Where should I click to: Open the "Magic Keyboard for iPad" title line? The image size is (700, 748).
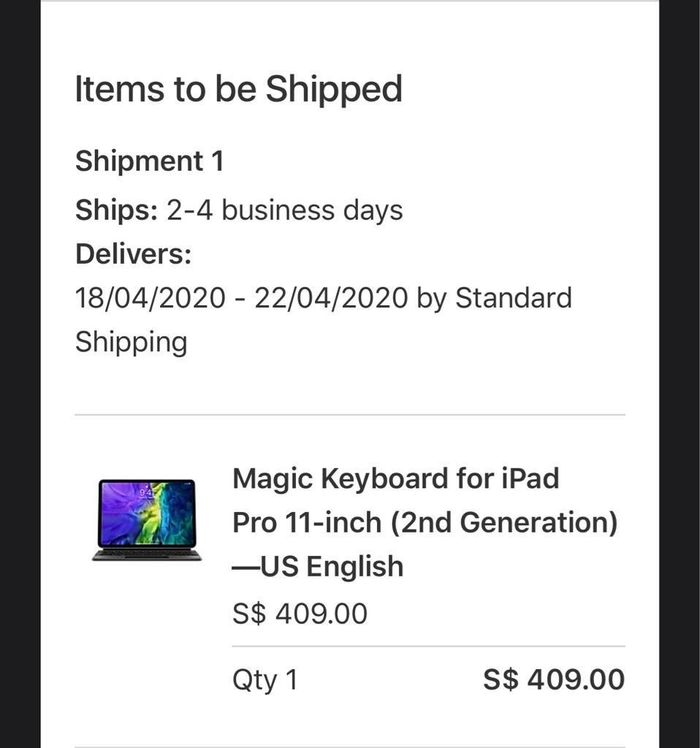coord(395,479)
